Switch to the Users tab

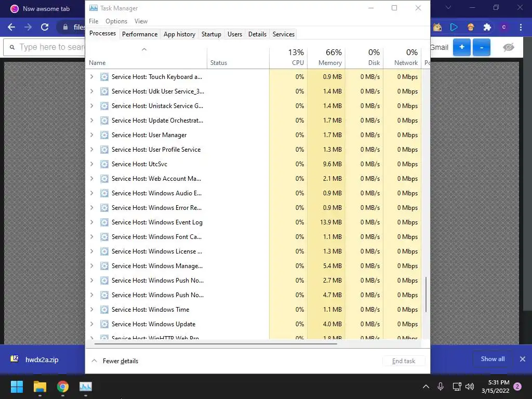point(235,34)
